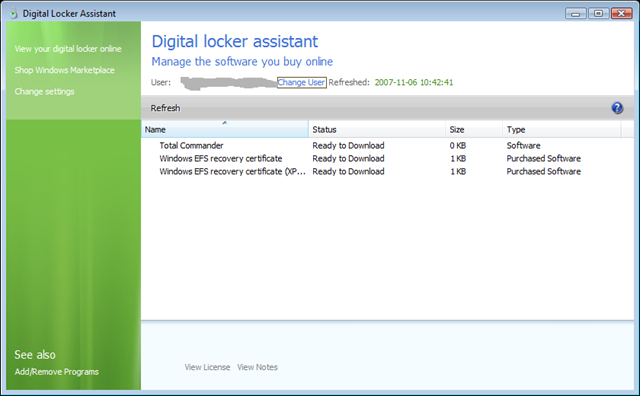
Task: Close the Digital Locker Assistant window
Action: 621,13
